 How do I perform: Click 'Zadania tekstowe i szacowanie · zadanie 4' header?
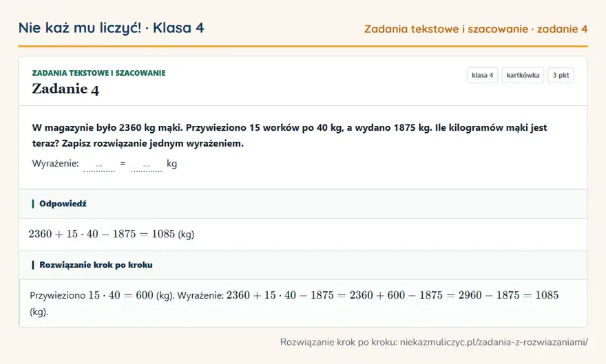click(476, 29)
